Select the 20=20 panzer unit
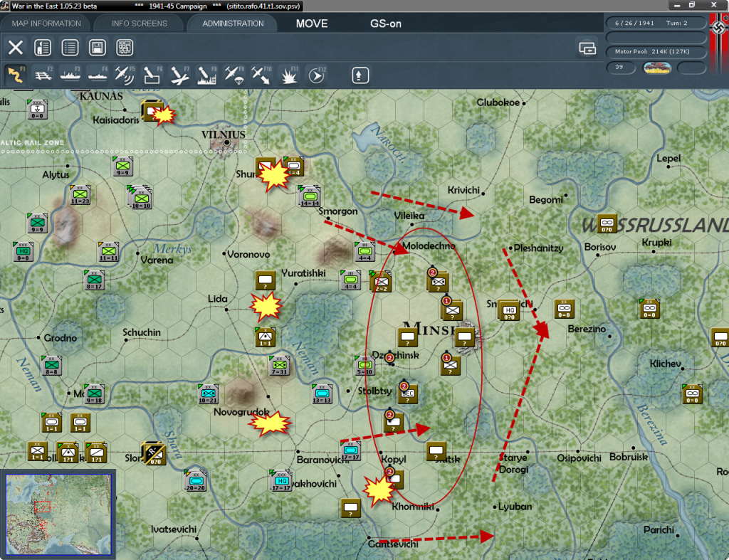729x560 pixels. click(x=195, y=482)
